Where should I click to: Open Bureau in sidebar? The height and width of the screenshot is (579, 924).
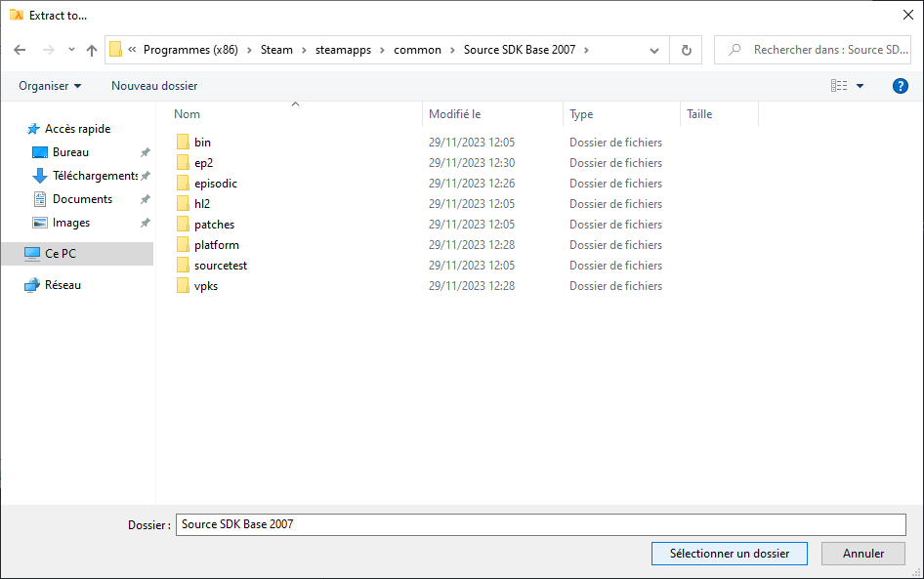[x=70, y=152]
